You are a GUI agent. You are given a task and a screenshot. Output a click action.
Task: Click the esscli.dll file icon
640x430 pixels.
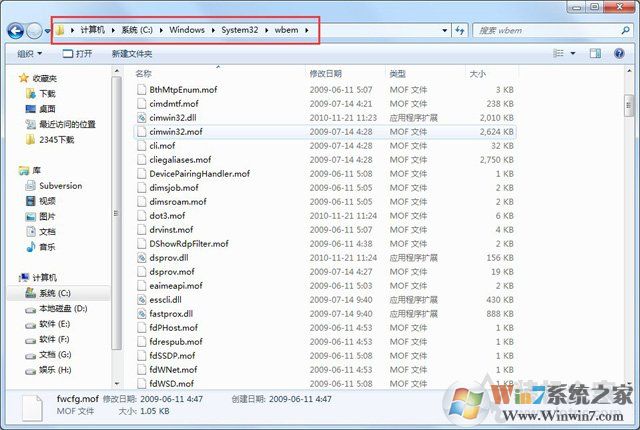point(141,300)
